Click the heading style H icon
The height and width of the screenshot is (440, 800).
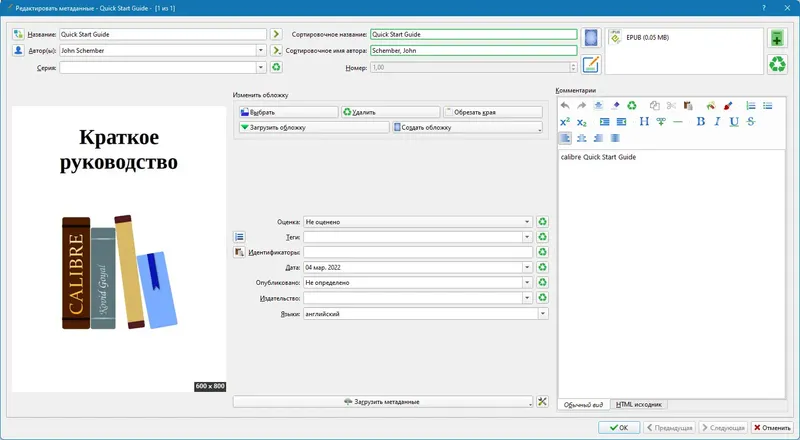644,121
